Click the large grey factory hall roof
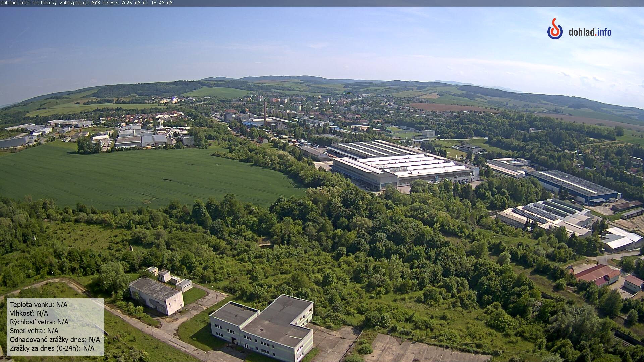The image size is (644, 362). point(402,164)
